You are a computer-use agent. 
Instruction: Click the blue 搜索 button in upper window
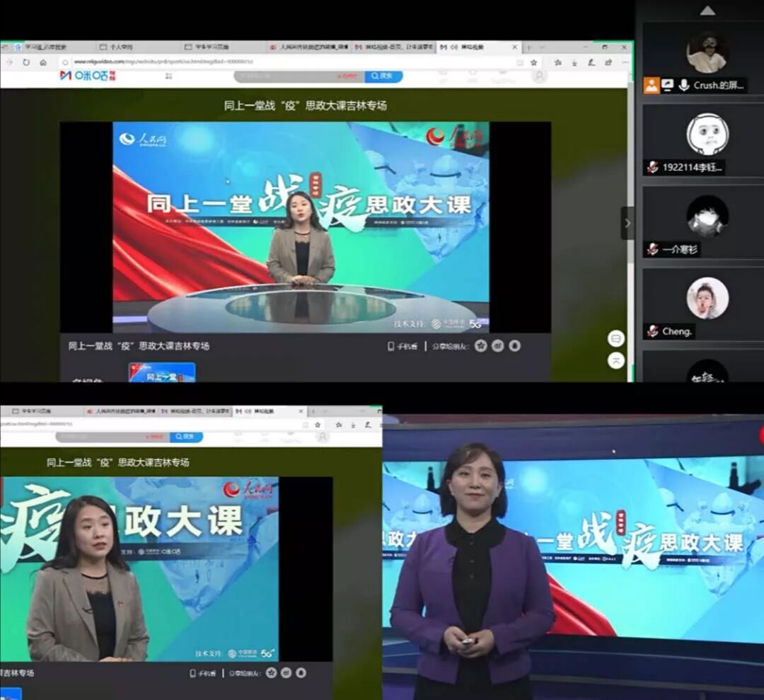coord(384,76)
